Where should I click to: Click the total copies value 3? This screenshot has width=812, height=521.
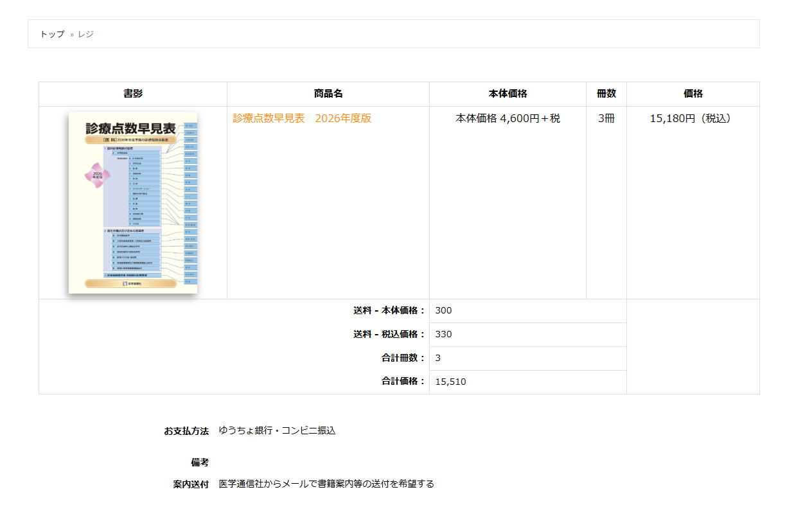pos(438,358)
